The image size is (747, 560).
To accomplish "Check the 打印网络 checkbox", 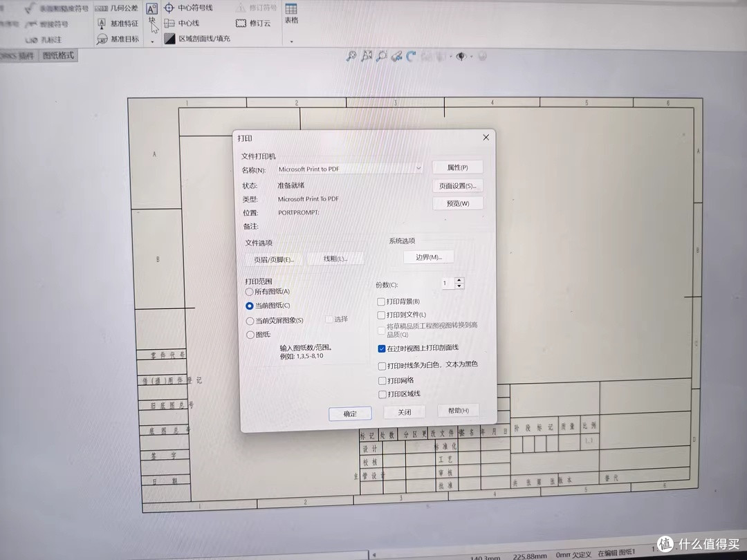I will pos(382,380).
